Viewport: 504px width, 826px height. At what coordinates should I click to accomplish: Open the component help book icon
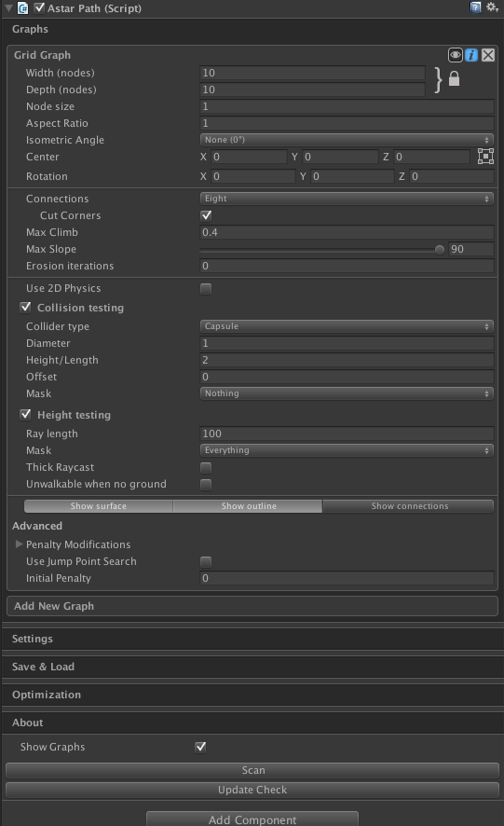pos(475,7)
